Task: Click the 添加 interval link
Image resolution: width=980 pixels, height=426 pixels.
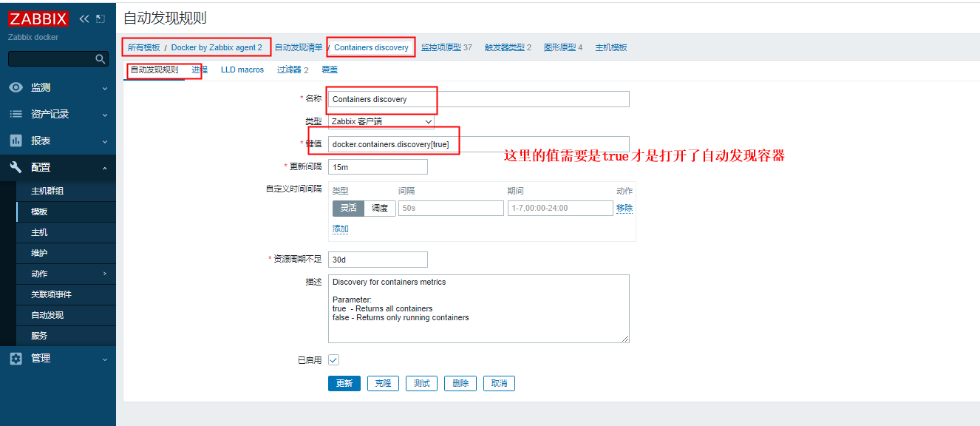Action: coord(341,229)
